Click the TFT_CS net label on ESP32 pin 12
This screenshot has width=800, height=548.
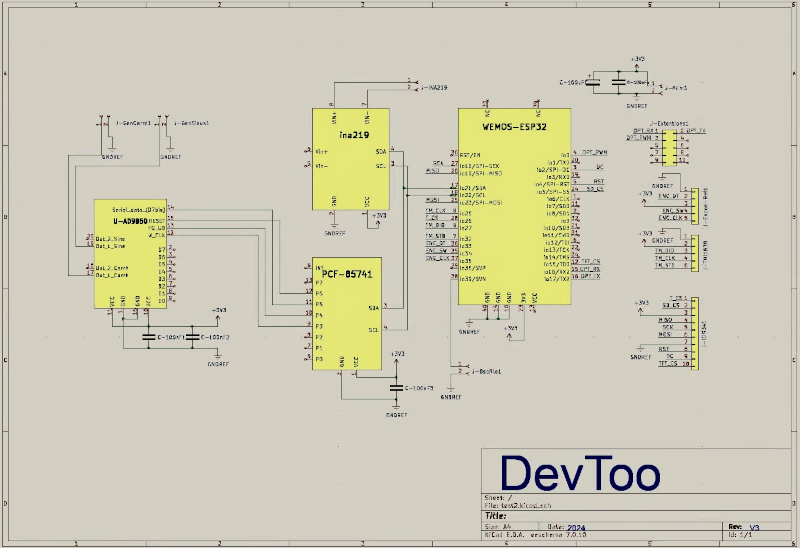click(590, 262)
